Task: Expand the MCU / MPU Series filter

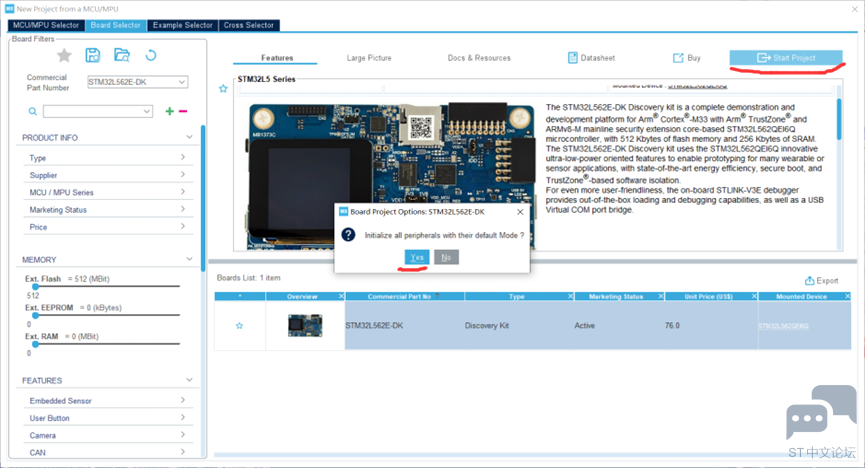Action: tap(183, 192)
